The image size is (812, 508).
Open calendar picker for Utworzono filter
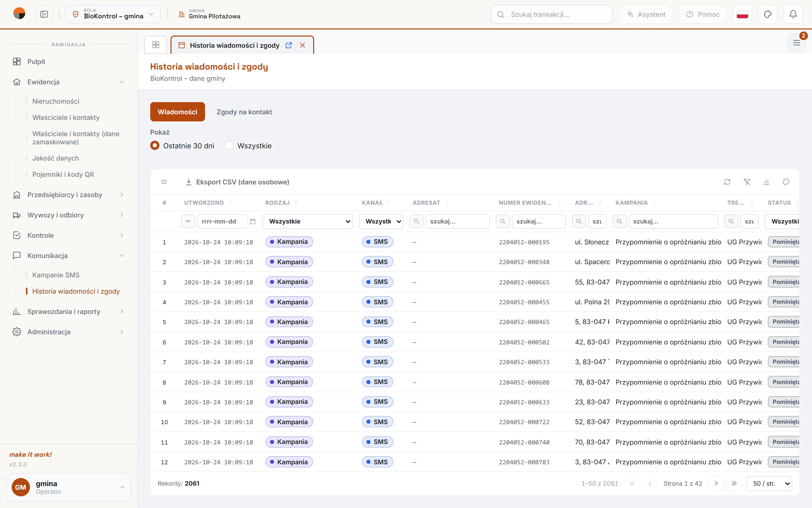point(253,221)
